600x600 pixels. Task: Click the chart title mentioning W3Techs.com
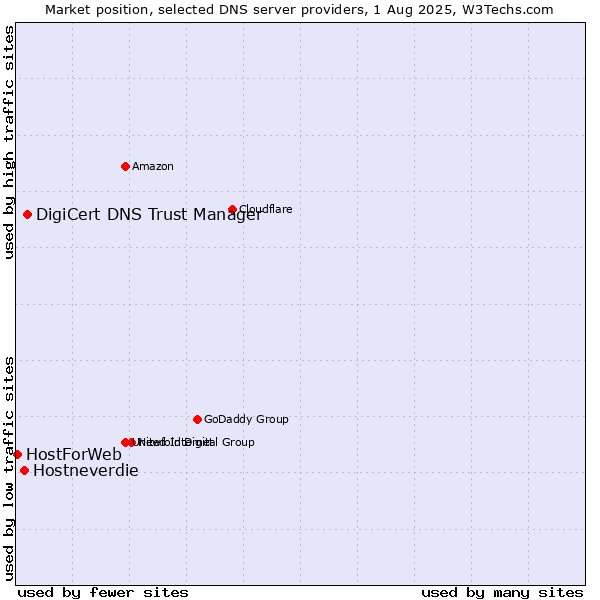click(299, 10)
